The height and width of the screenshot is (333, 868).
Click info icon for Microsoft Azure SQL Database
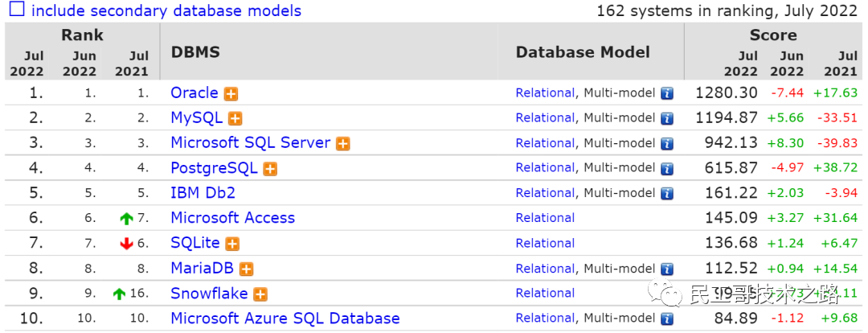coord(666,319)
